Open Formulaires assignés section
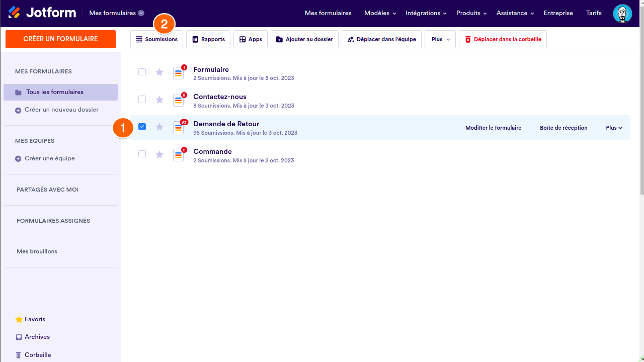 (53, 221)
